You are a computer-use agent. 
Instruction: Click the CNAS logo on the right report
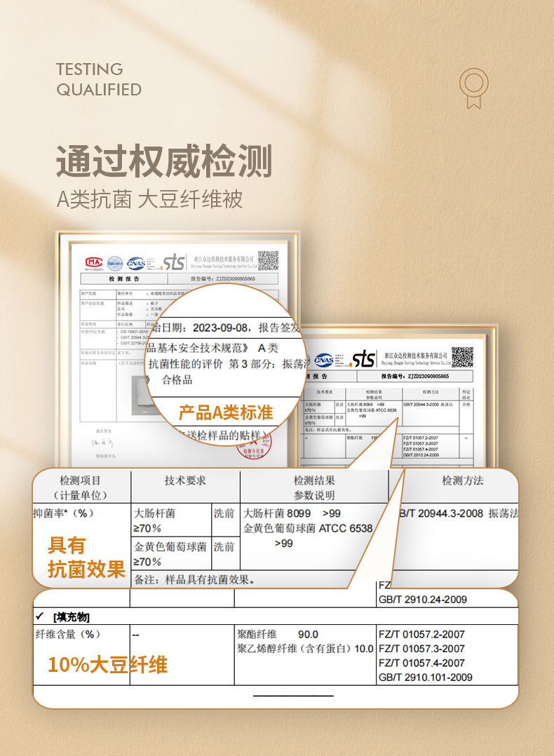[324, 360]
